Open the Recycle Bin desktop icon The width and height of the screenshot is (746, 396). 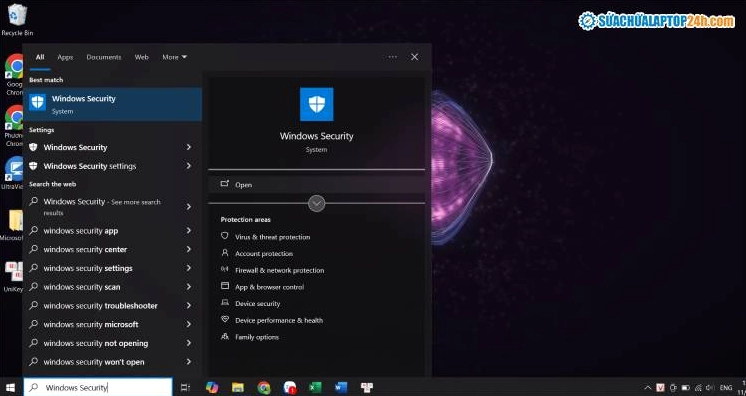coord(17,20)
